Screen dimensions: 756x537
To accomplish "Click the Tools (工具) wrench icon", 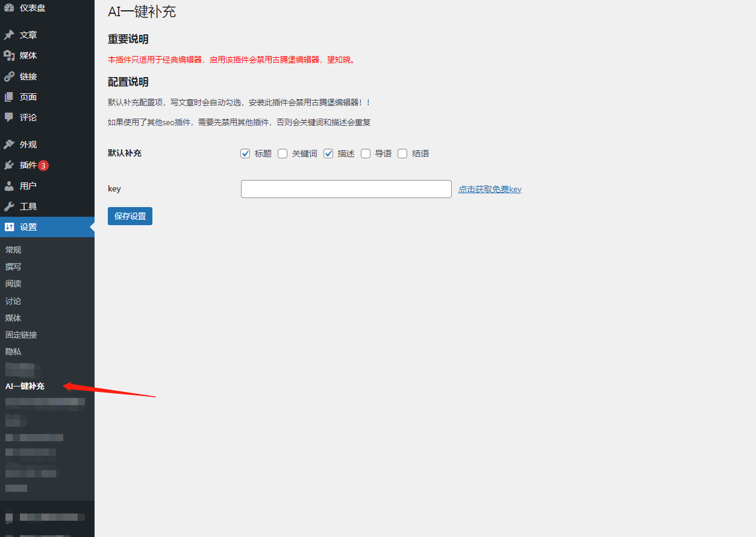I will [x=9, y=206].
